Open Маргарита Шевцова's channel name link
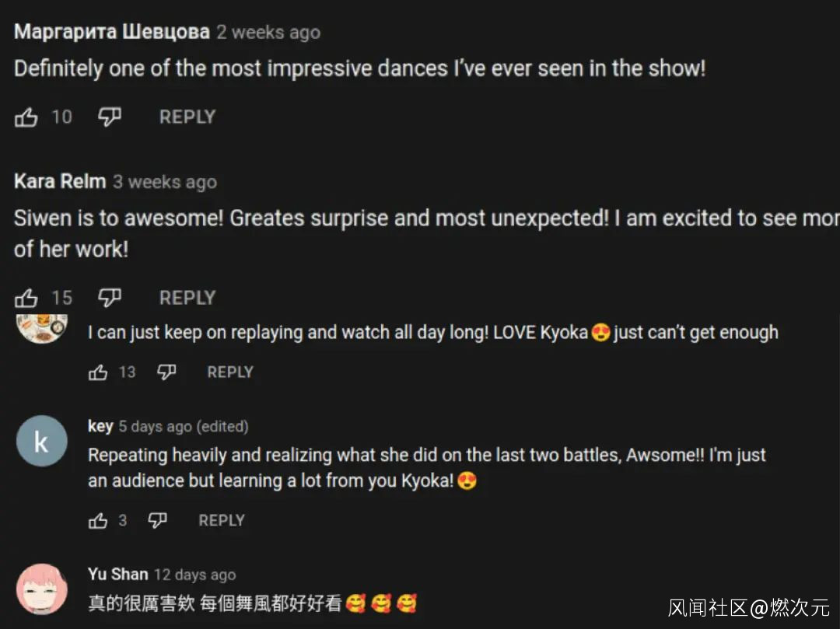 pyautogui.click(x=112, y=32)
